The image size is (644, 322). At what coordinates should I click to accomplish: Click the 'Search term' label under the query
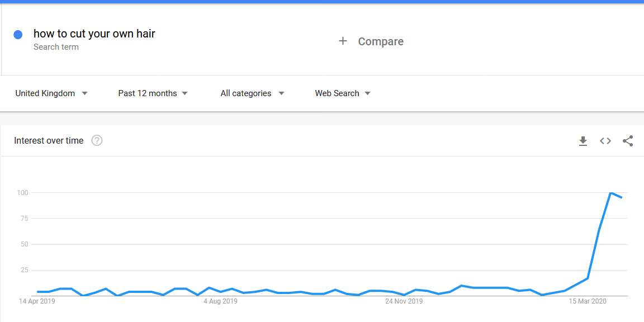coord(56,47)
